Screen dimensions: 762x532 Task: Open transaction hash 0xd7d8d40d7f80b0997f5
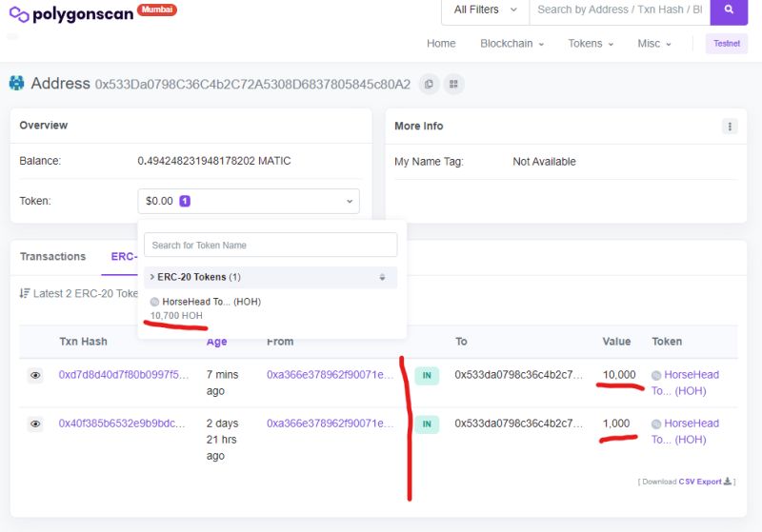click(x=124, y=375)
